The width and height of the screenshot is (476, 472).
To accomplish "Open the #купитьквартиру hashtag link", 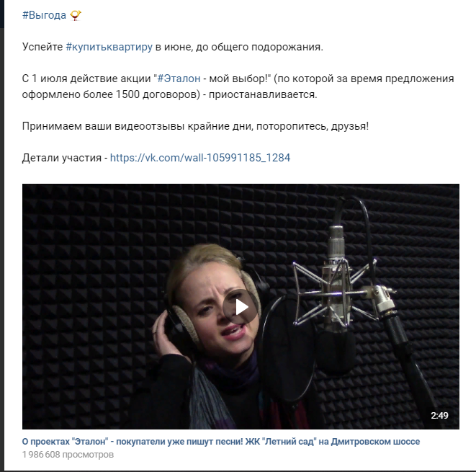I will point(109,47).
